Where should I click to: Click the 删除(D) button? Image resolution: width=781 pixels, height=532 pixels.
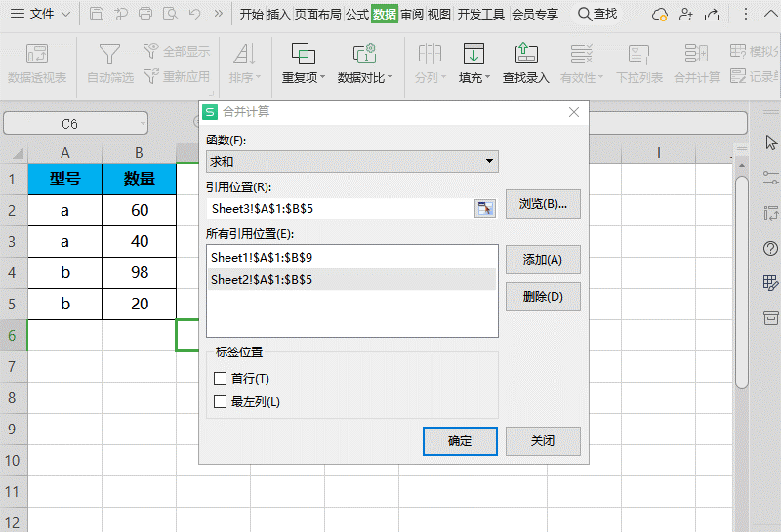click(543, 297)
